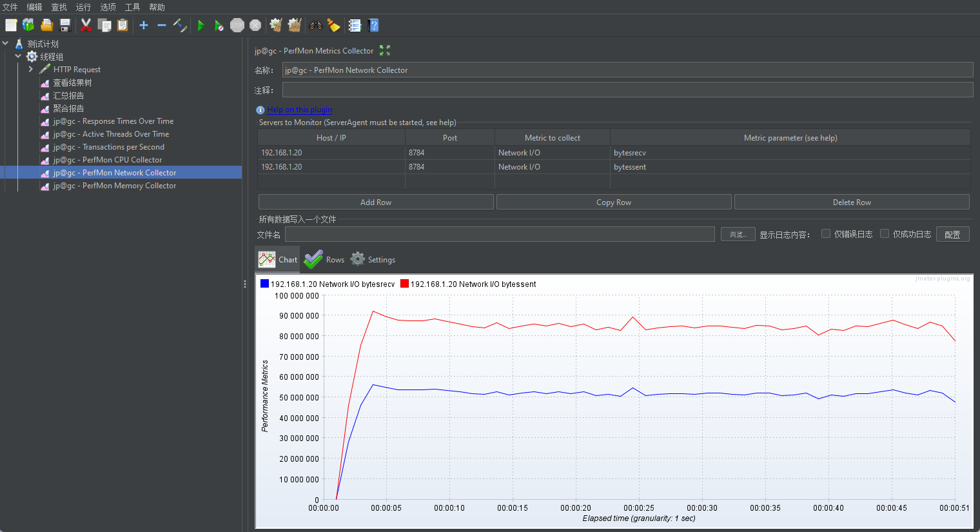Stop the test with Stop sign icon
The width and height of the screenshot is (980, 532).
point(237,25)
